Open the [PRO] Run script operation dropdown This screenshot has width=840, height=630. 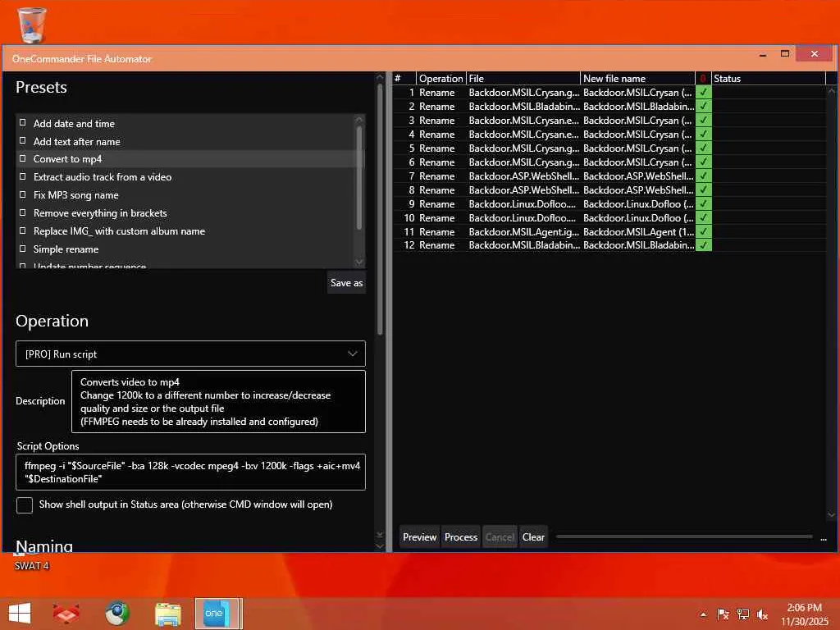click(x=190, y=354)
